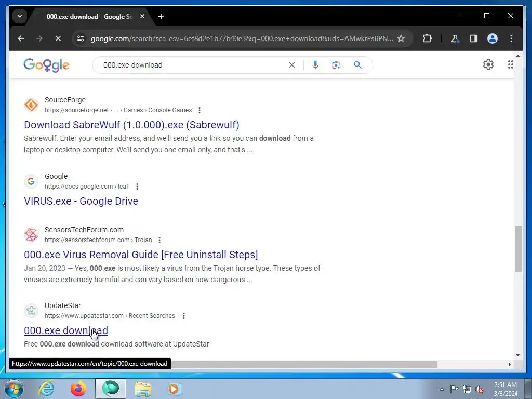The image size is (532, 399).
Task: Submit search with the magnifier icon
Action: (x=357, y=65)
